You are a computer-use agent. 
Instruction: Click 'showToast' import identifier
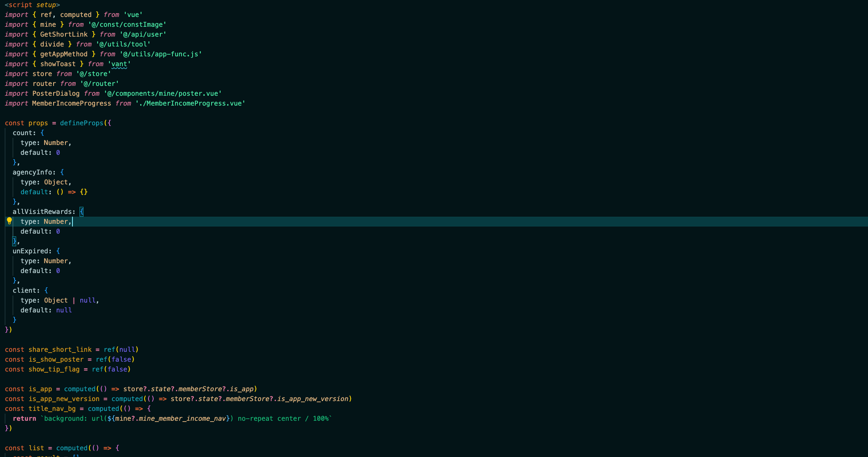coord(58,64)
